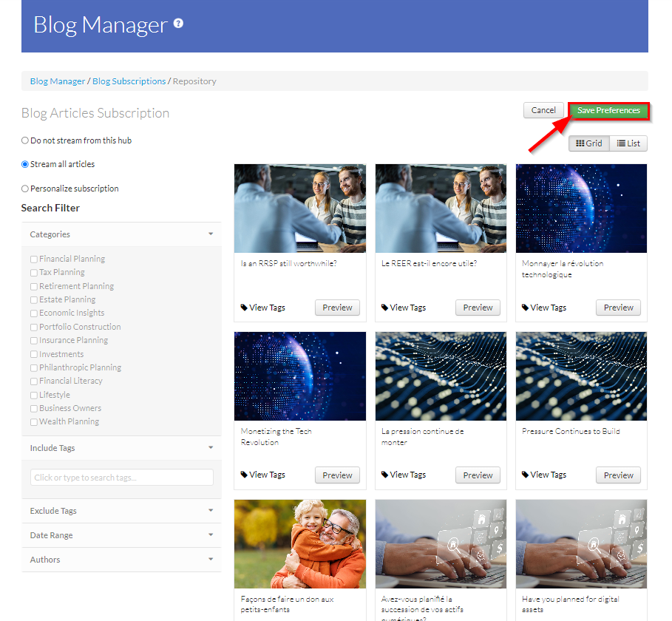Tick the Financial Literacy checkbox
The width and height of the screenshot is (672, 621).
(x=34, y=381)
